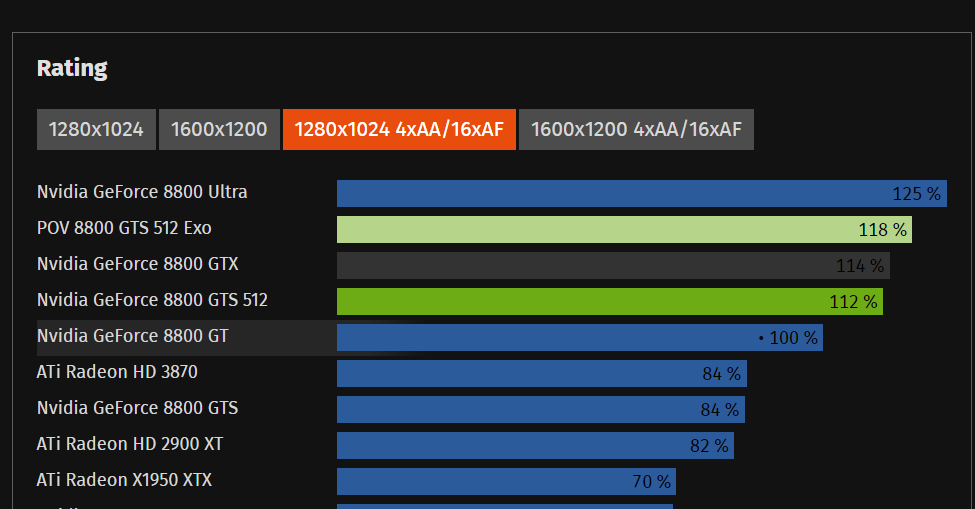The image size is (975, 509).
Task: Click the 70 % bar for Radeon X1950 XTX
Action: pyautogui.click(x=506, y=482)
